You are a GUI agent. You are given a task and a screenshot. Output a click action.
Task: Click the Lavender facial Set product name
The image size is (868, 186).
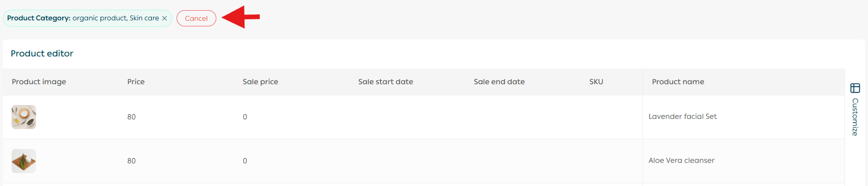pos(682,117)
